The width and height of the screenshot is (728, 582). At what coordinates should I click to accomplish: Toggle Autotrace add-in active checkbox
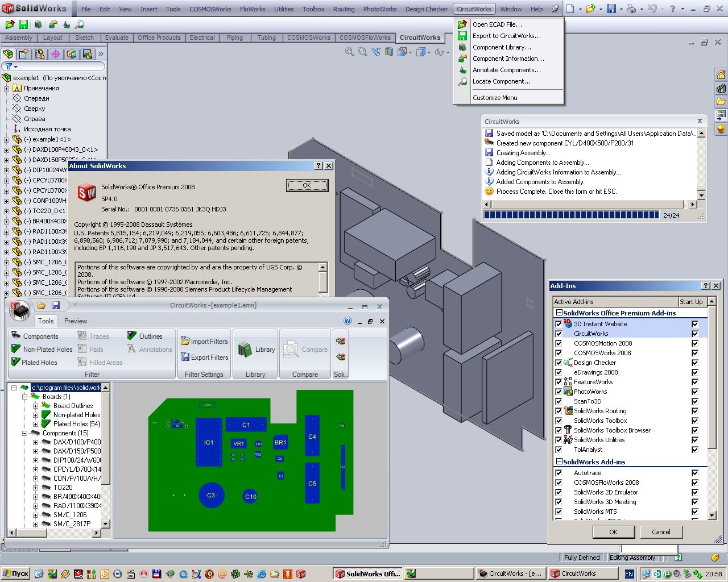tap(559, 473)
